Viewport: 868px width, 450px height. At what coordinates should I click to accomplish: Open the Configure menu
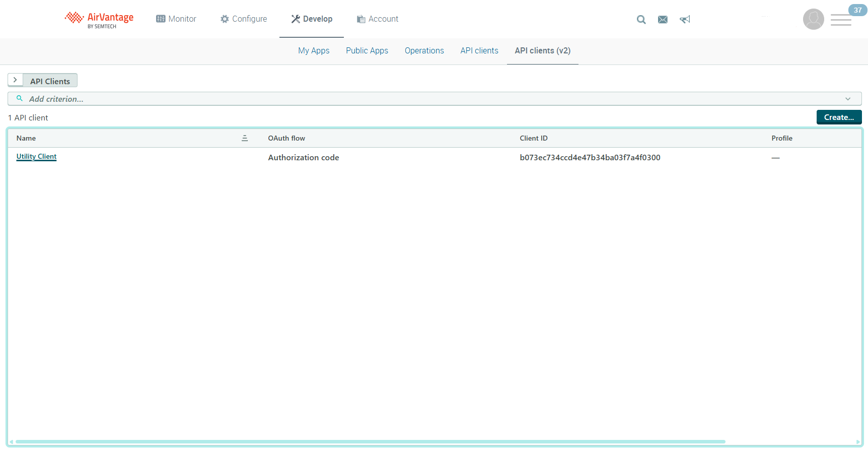pos(244,19)
